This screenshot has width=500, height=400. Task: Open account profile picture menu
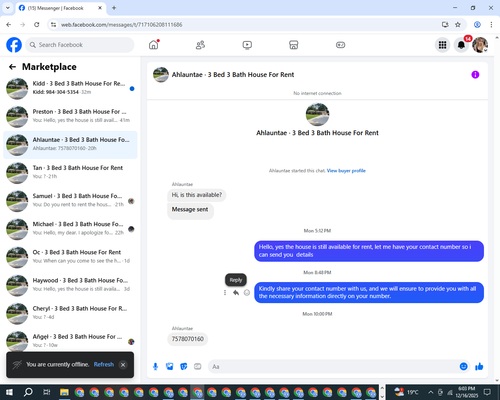(x=480, y=45)
